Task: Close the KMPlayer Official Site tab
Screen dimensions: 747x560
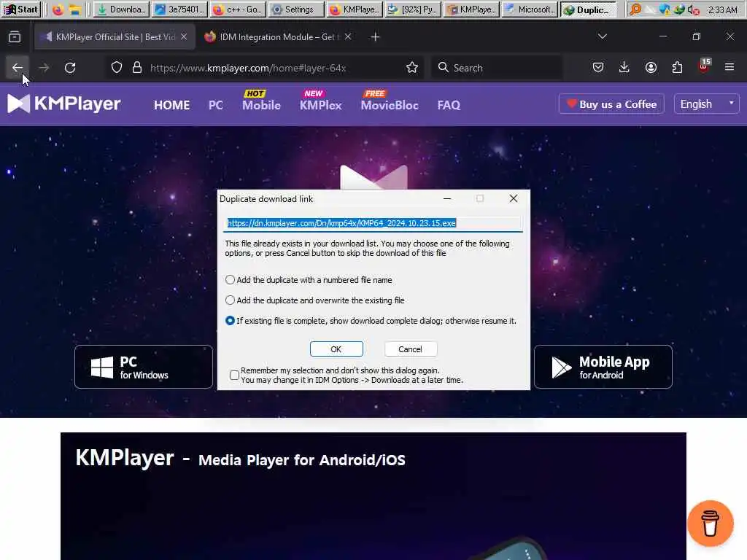Action: pyautogui.click(x=184, y=36)
